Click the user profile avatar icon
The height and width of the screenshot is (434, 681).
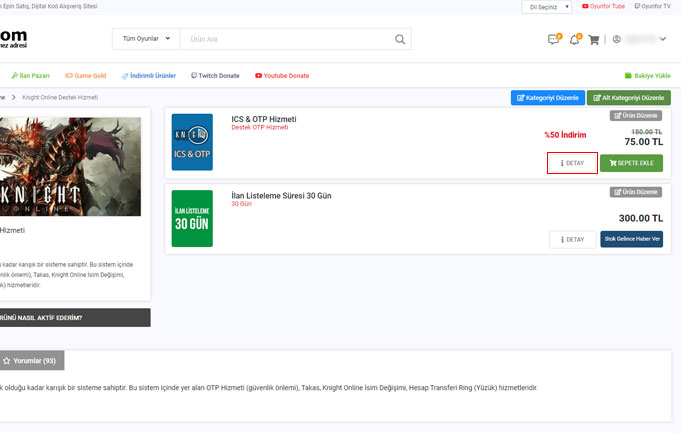[617, 40]
